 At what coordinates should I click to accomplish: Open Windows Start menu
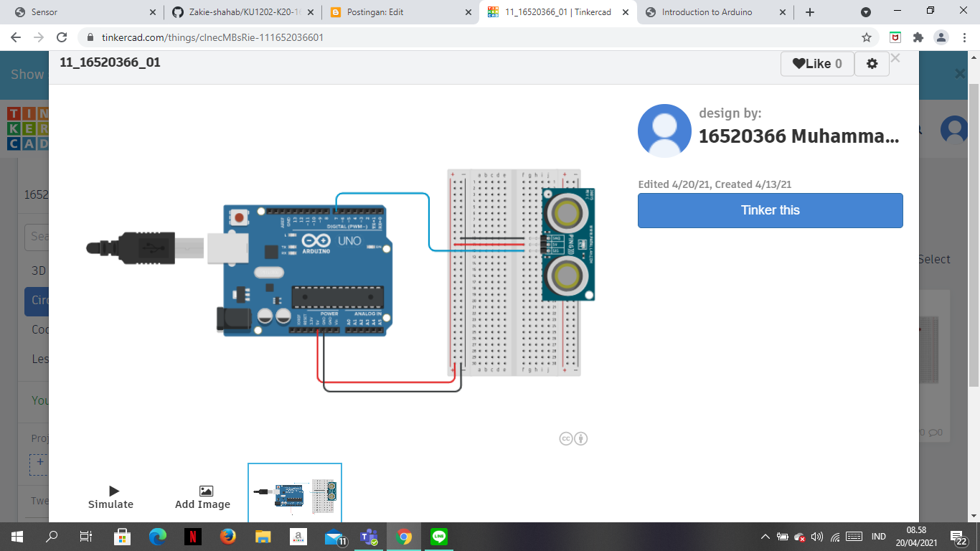coord(17,537)
